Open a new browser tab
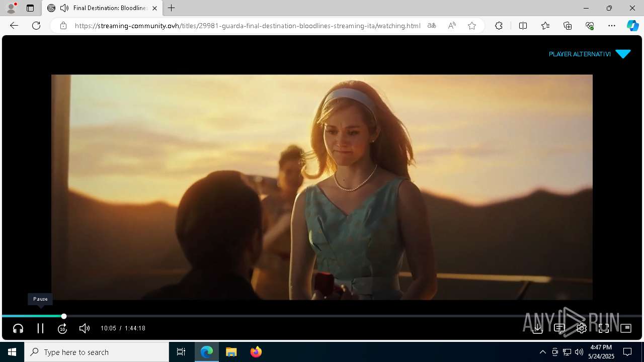The image size is (644, 362). (x=172, y=8)
